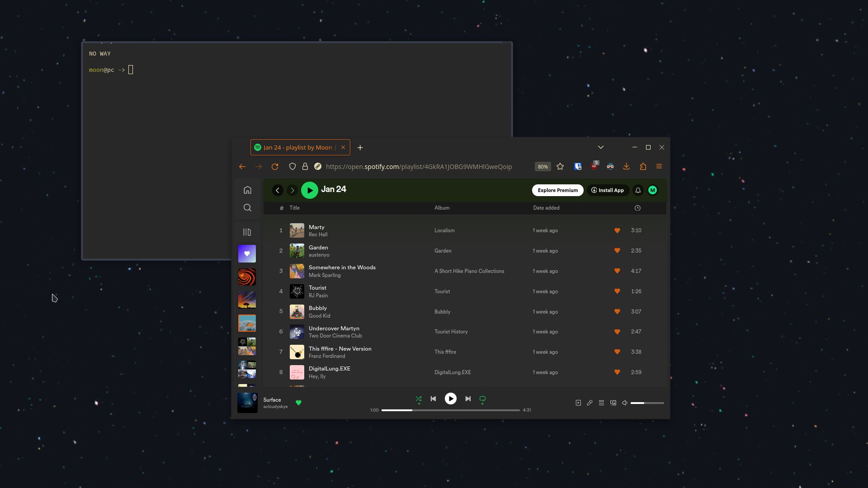Open the green M profile avatar menu
Screen dimensions: 868x488
pyautogui.click(x=652, y=190)
